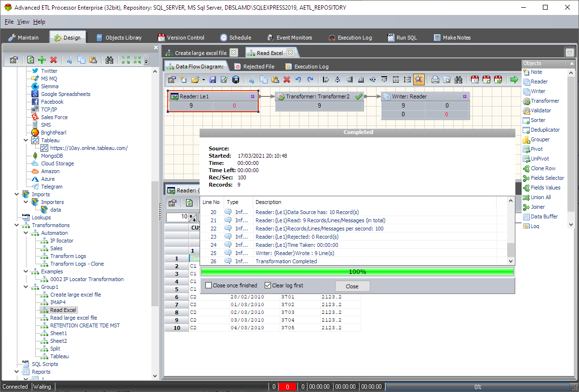Enable the Close once finished checkbox
This screenshot has width=579, height=392.
(208, 285)
